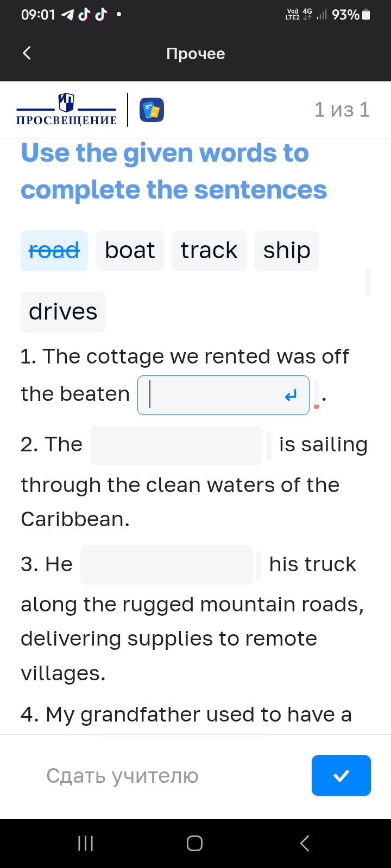Focus the blank in sentence 2
Viewport: 391px width, 868px height.
click(x=176, y=445)
